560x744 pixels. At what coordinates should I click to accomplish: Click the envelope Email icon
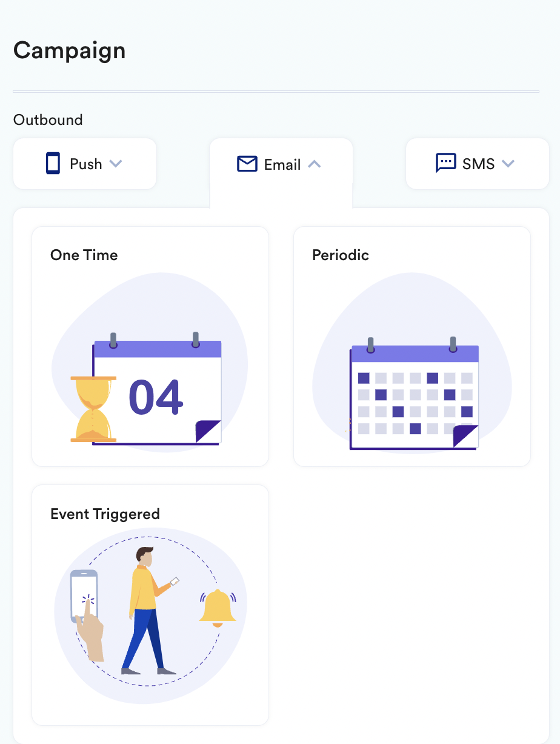[247, 164]
